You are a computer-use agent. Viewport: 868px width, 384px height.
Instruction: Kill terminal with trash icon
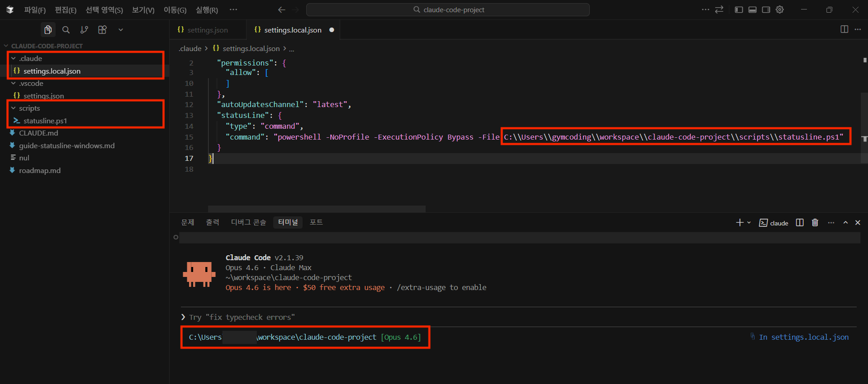pyautogui.click(x=815, y=223)
